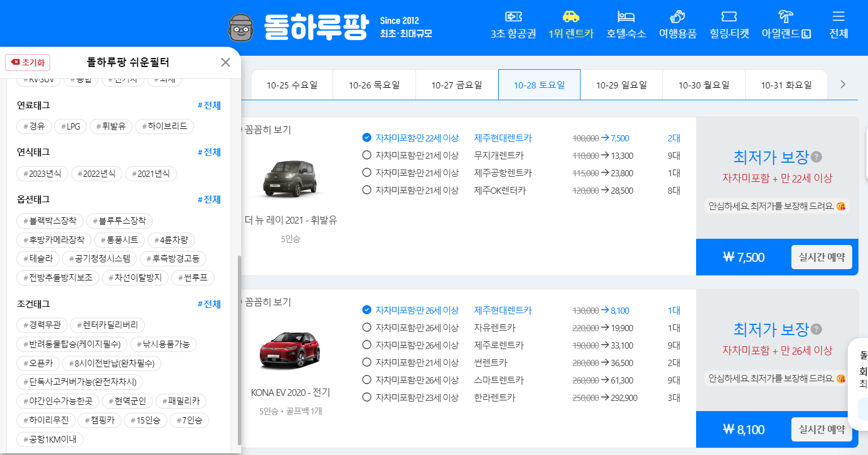Filter by the #하이브리드 fuel tag

(x=165, y=126)
